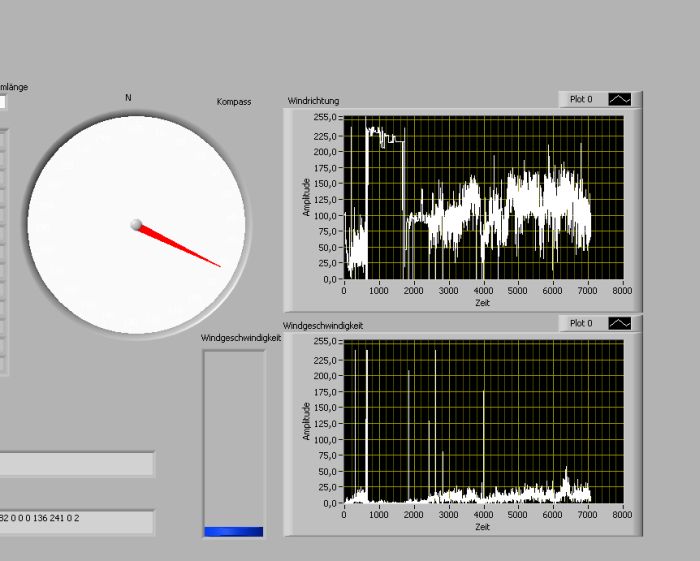The height and width of the screenshot is (561, 700).
Task: Click the 8000 x-axis maximum on the Windrichtung chart
Action: pyautogui.click(x=622, y=291)
